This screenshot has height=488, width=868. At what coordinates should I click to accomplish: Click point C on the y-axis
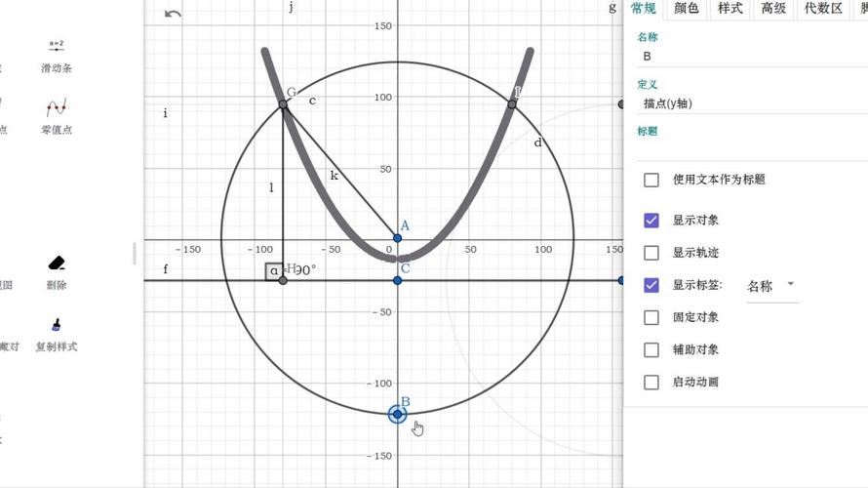397,280
